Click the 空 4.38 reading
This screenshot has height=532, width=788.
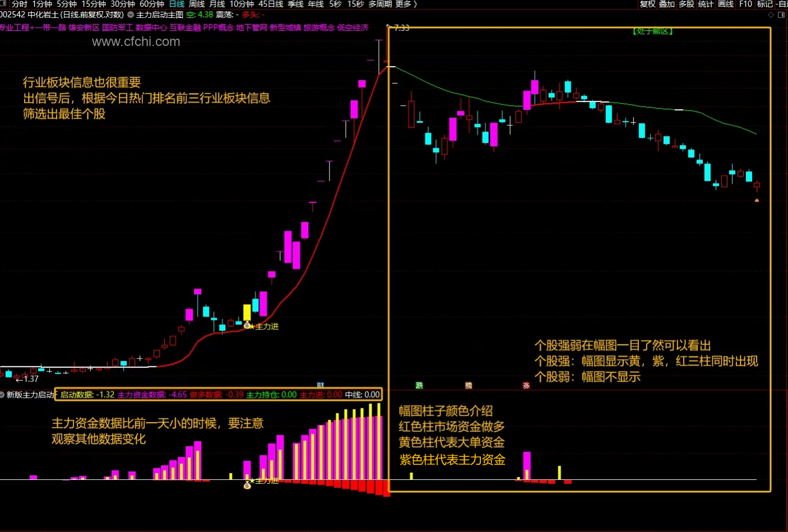click(200, 15)
